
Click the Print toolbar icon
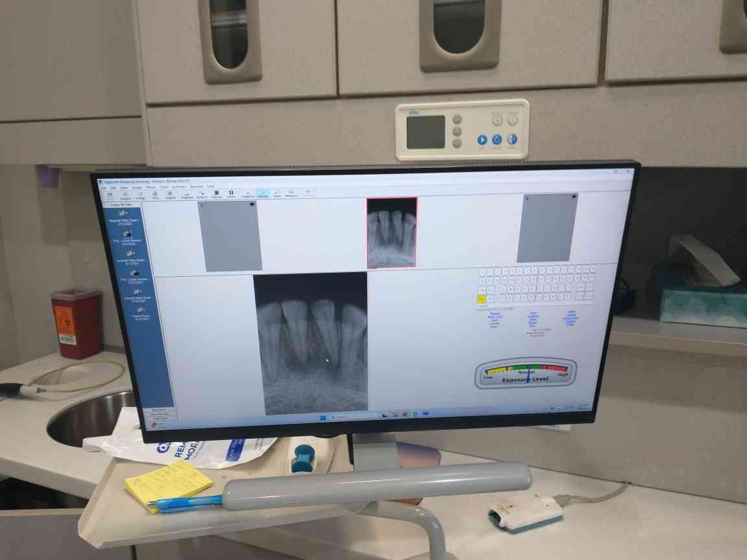click(x=155, y=194)
